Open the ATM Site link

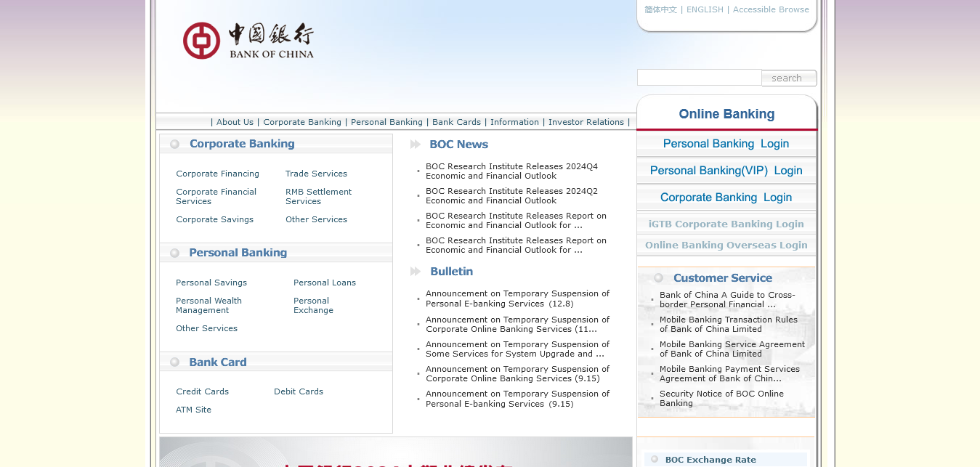click(193, 410)
